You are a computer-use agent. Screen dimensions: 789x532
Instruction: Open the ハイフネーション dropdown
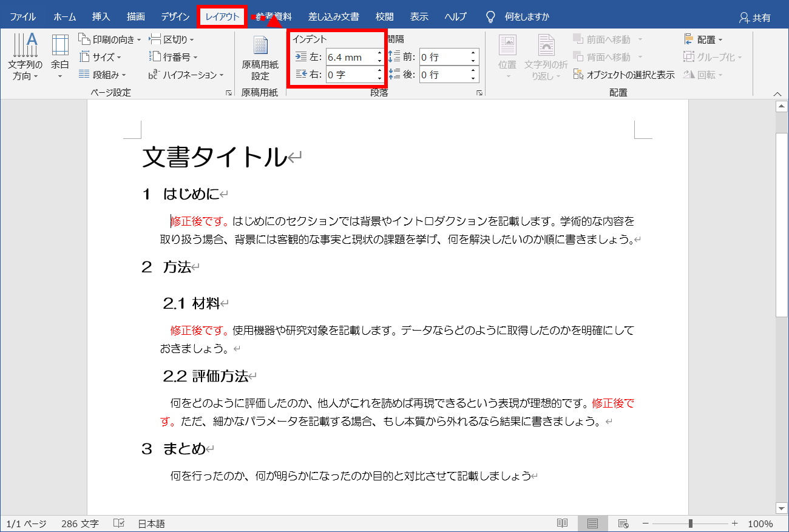pyautogui.click(x=186, y=75)
